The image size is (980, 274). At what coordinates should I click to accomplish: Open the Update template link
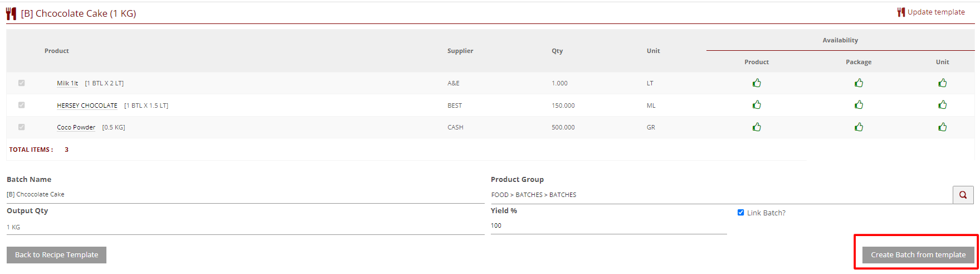coord(935,12)
